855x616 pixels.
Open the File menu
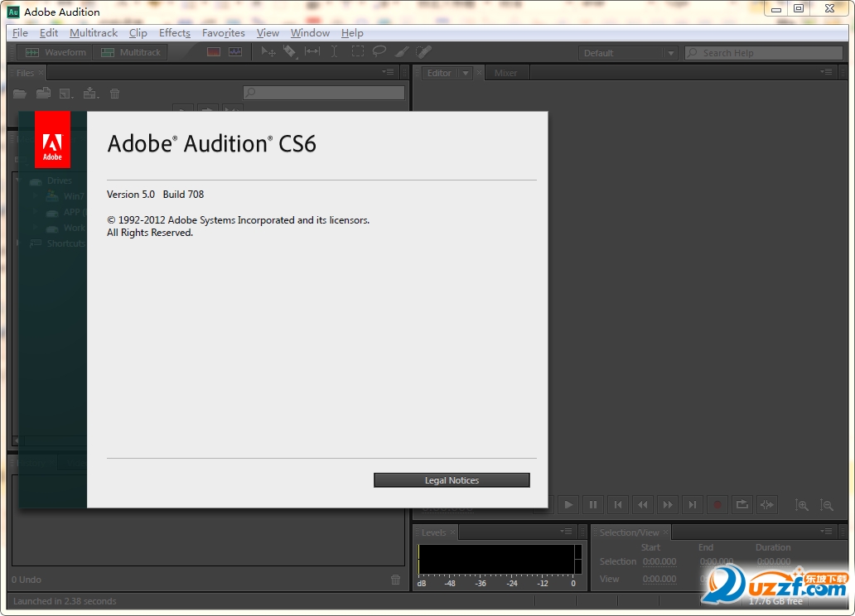tap(20, 33)
